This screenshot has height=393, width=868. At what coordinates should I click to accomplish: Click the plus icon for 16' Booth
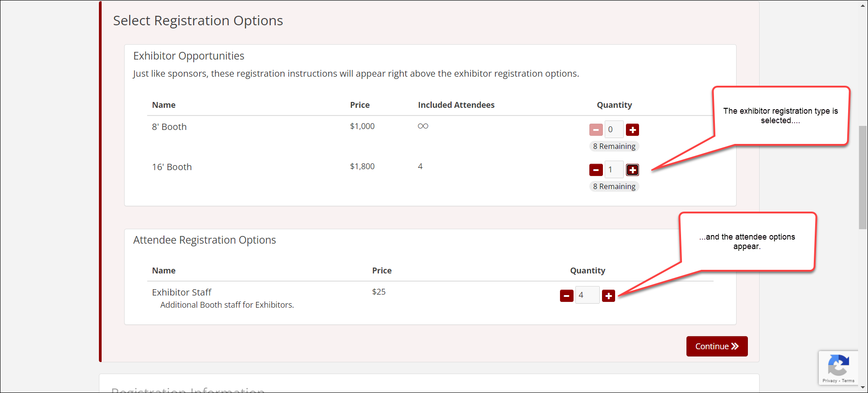coord(632,170)
